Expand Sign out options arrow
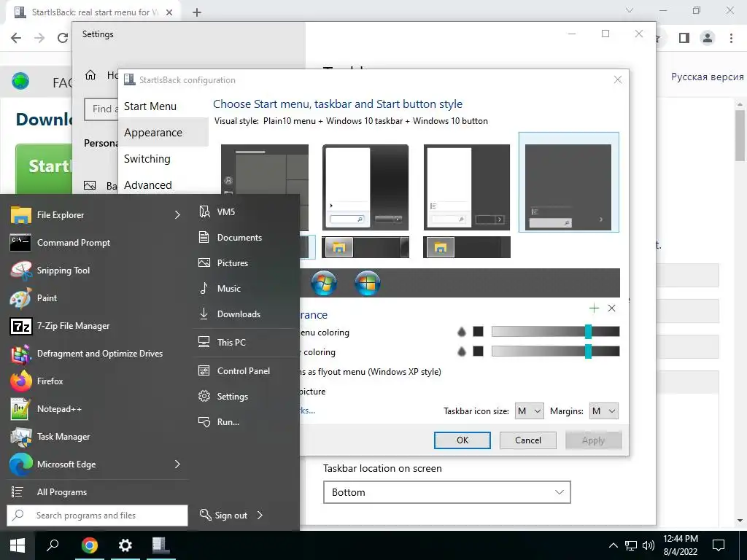The height and width of the screenshot is (560, 747). click(260, 515)
